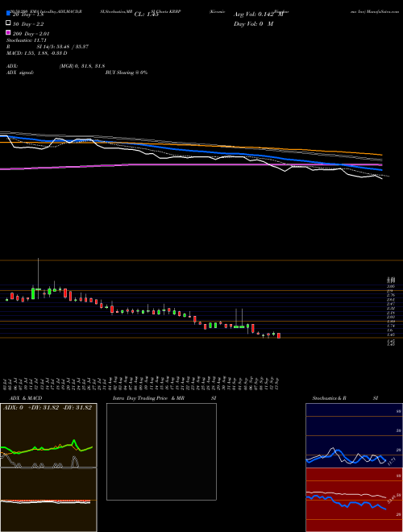Click the 'BUY Slowing @ 0%' signal text

pyautogui.click(x=127, y=73)
